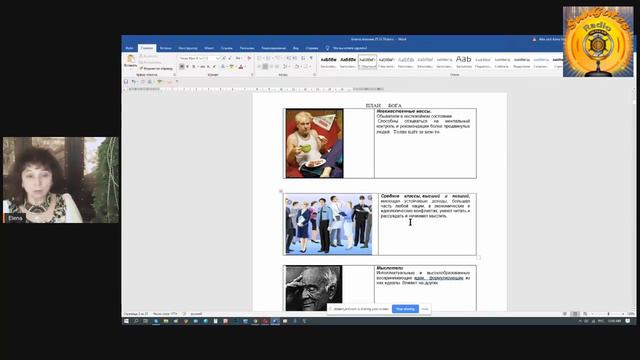The height and width of the screenshot is (360, 640).
Task: Click the Decrease font size icon
Action: point(230,58)
